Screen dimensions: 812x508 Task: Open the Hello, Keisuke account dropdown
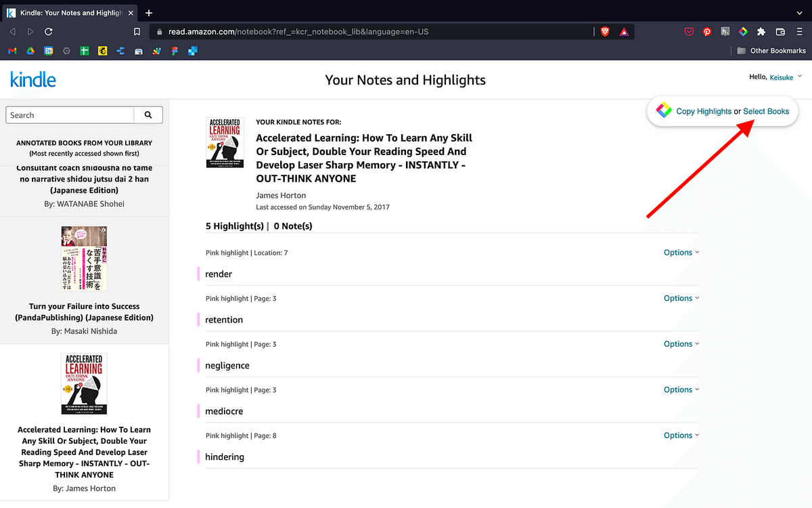click(x=775, y=77)
